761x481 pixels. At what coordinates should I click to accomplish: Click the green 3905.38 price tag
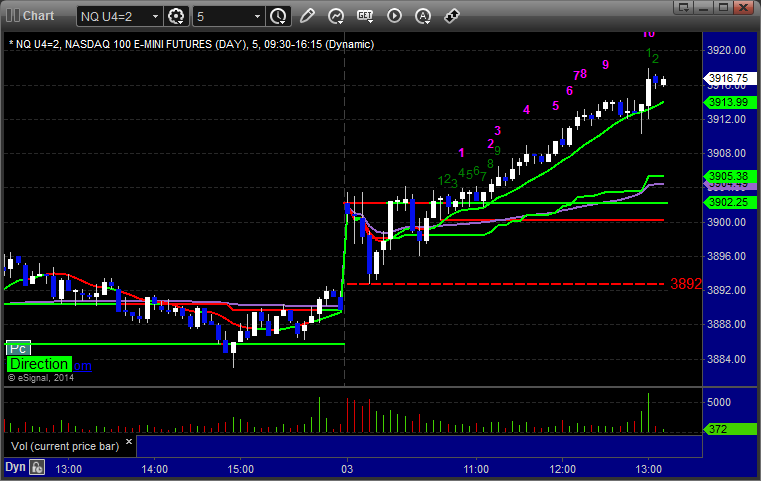pyautogui.click(x=729, y=176)
